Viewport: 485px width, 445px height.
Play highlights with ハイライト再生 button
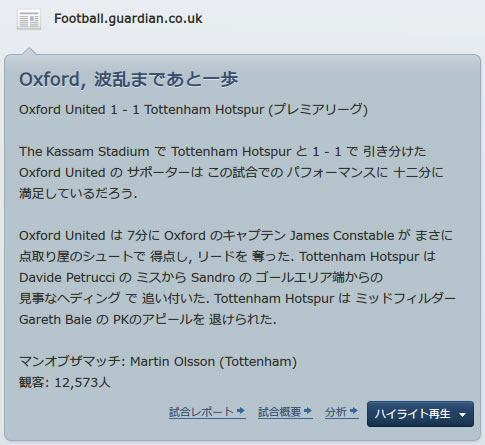pyautogui.click(x=412, y=414)
